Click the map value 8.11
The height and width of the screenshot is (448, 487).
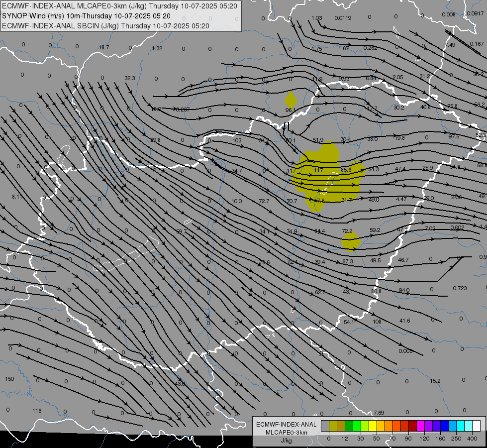pos(17,197)
